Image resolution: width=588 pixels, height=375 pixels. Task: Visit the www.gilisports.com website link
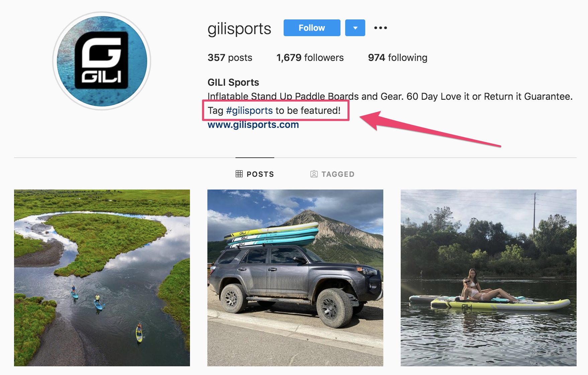[x=253, y=125]
